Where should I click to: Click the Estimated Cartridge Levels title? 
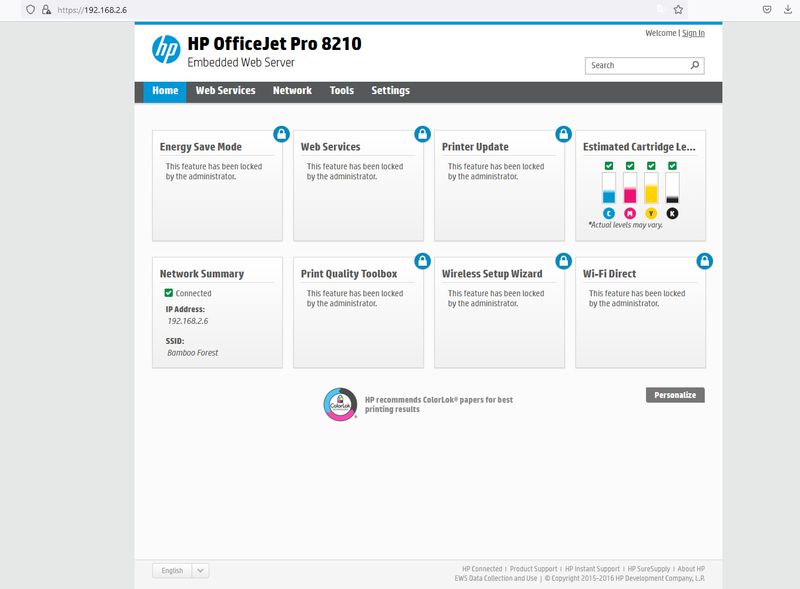(x=639, y=147)
